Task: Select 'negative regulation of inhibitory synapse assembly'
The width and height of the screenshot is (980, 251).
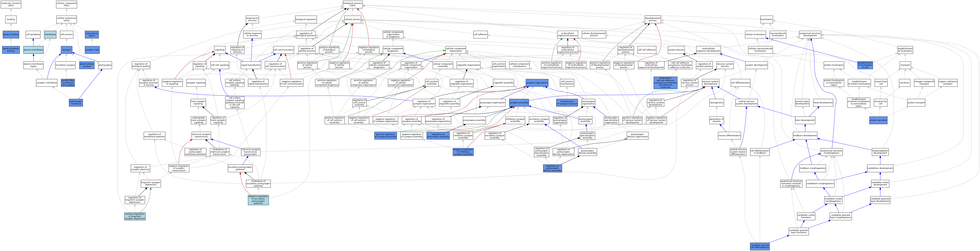Action: click(463, 152)
